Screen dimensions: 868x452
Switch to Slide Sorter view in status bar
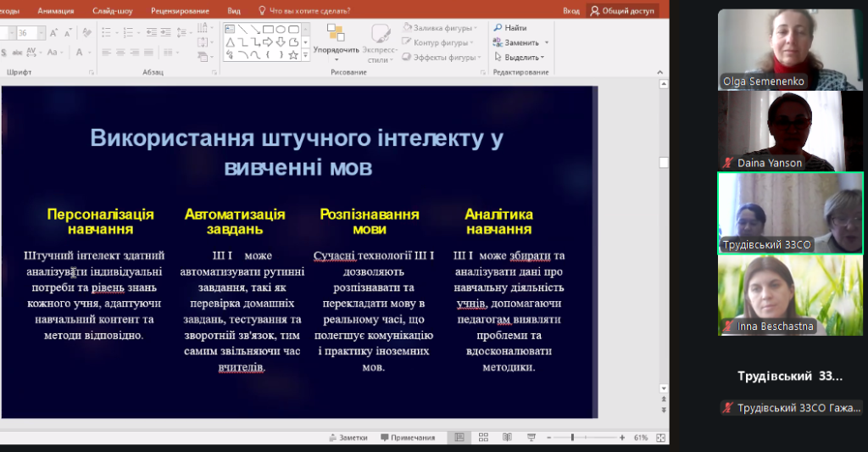coord(483,438)
